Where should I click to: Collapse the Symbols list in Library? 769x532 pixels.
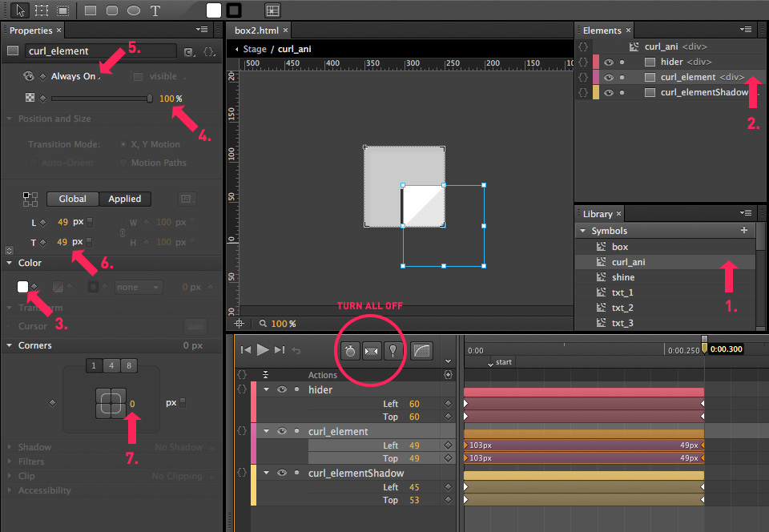click(x=582, y=231)
